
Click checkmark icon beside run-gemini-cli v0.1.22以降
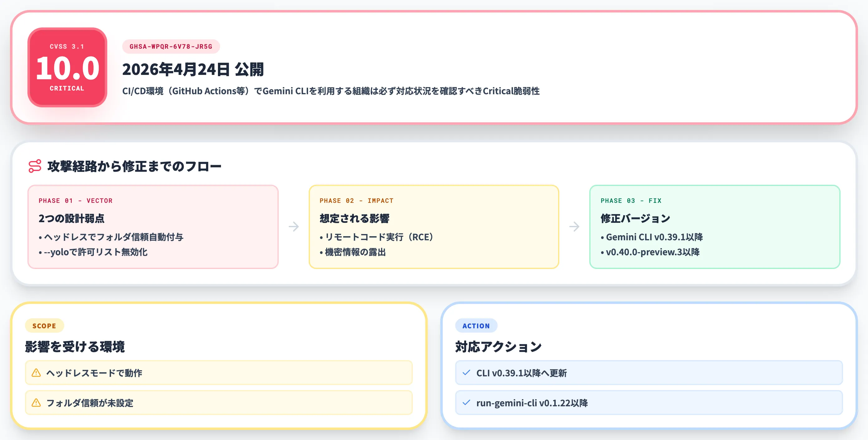tap(466, 403)
